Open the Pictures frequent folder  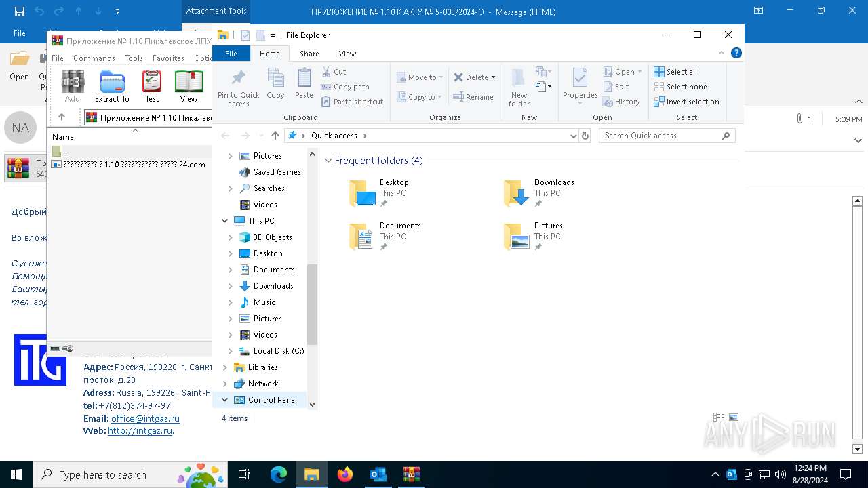pos(533,237)
